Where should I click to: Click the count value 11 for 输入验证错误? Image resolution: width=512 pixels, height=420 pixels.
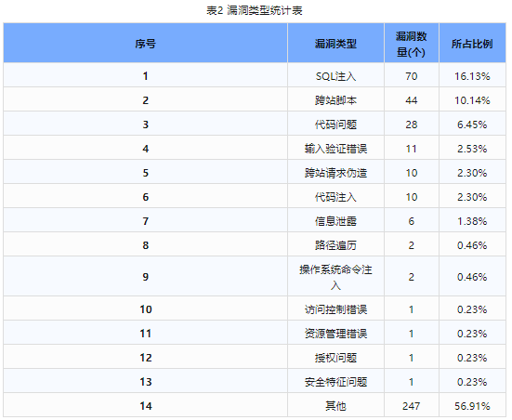click(x=412, y=149)
